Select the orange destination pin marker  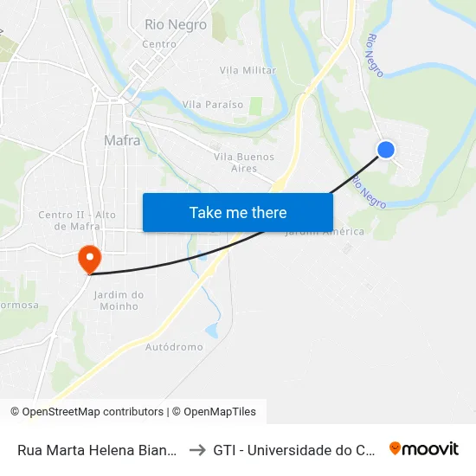[x=89, y=260]
